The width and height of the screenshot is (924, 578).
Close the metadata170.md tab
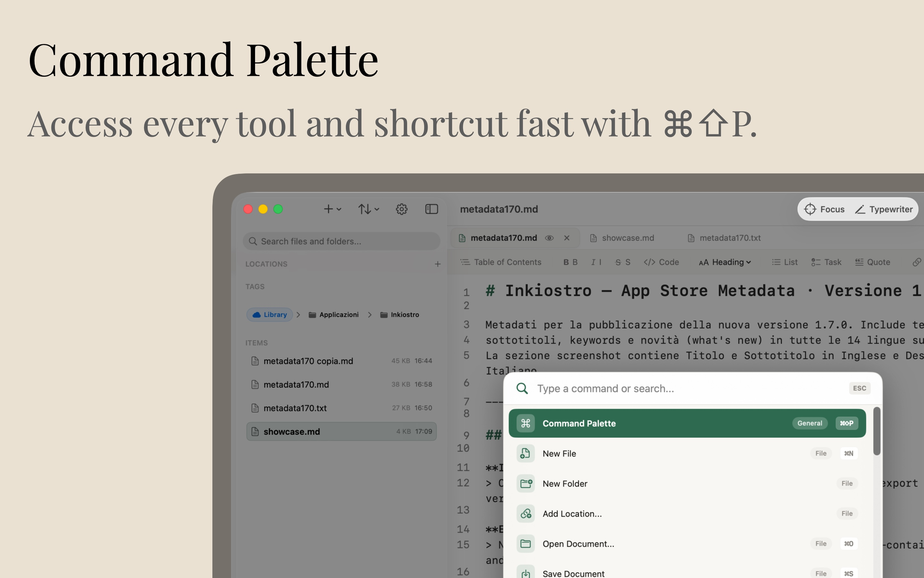[x=567, y=238]
